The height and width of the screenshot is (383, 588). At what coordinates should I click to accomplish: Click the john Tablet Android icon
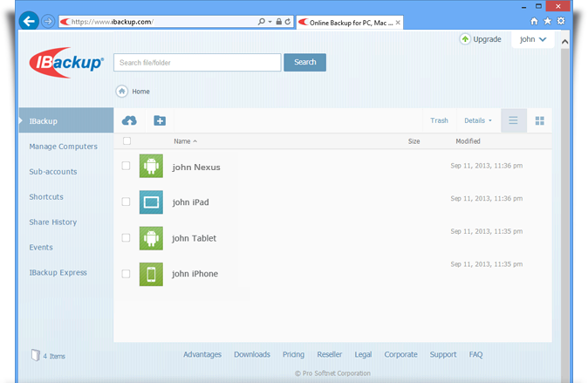[151, 238]
